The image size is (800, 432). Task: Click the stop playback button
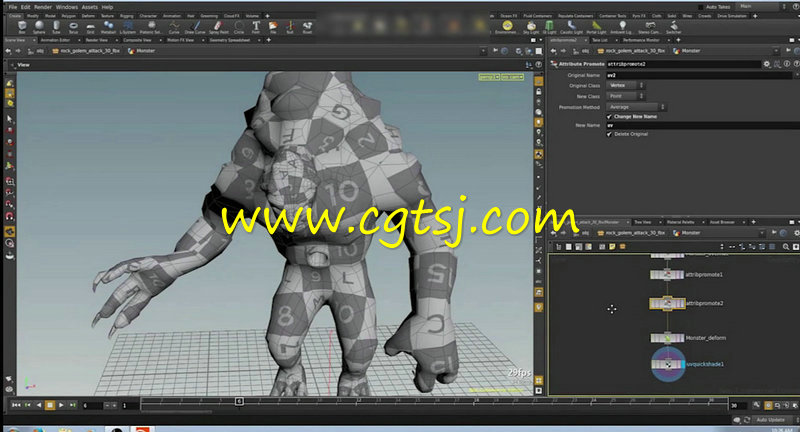[49, 405]
